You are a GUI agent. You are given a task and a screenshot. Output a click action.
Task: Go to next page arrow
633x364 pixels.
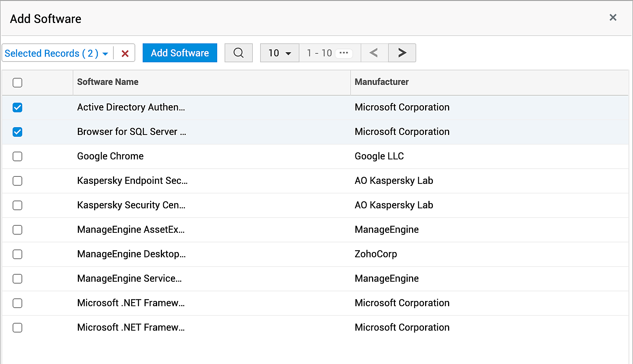402,53
